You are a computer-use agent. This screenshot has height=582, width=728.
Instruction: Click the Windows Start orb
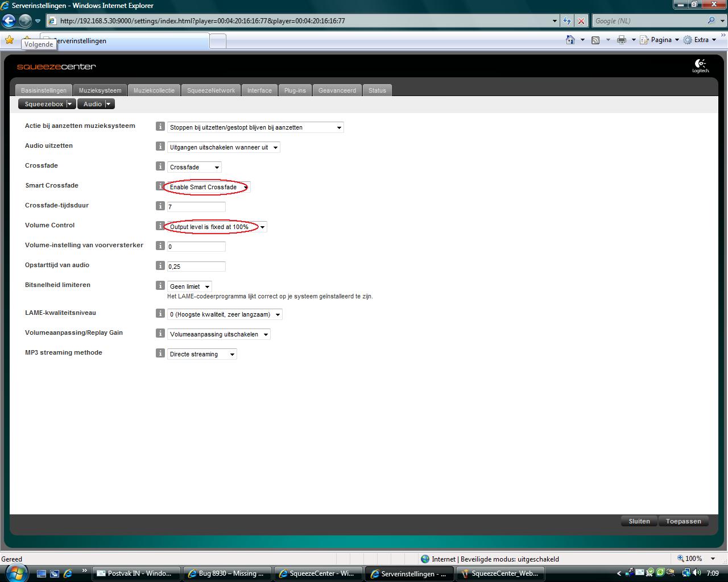(15, 572)
